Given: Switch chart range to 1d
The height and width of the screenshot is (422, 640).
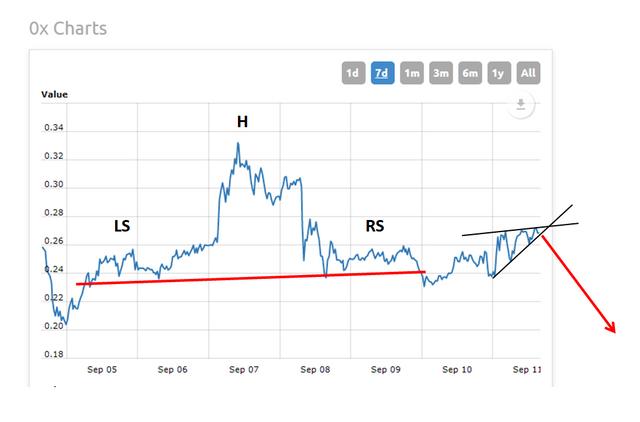Looking at the screenshot, I should (x=352, y=73).
